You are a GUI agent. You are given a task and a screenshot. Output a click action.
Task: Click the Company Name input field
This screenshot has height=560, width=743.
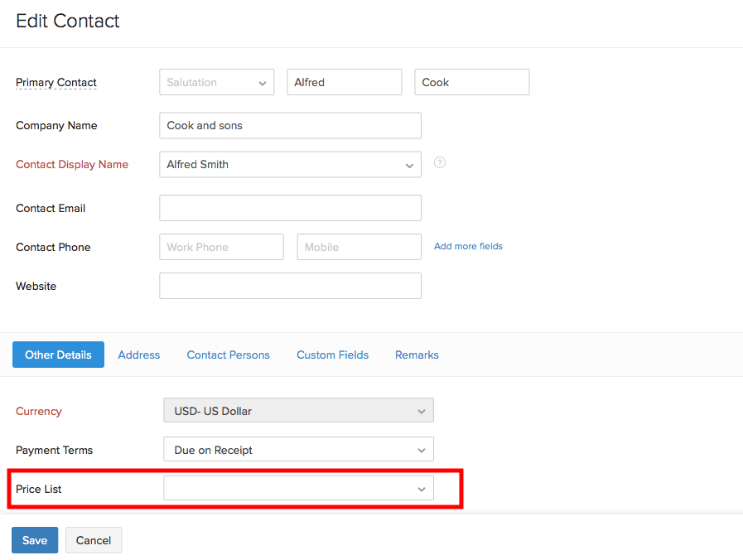coord(290,126)
